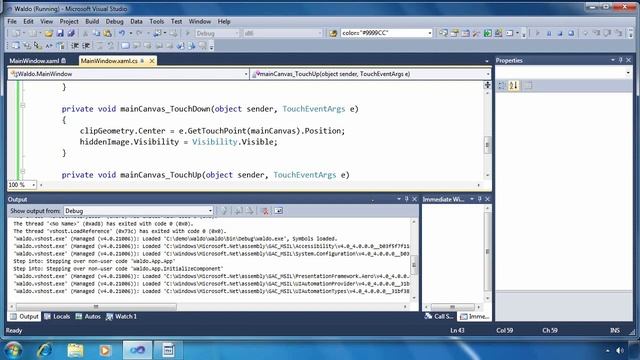Click the Alphabetical sort icon in Properties
640x360 pixels.
(x=513, y=86)
